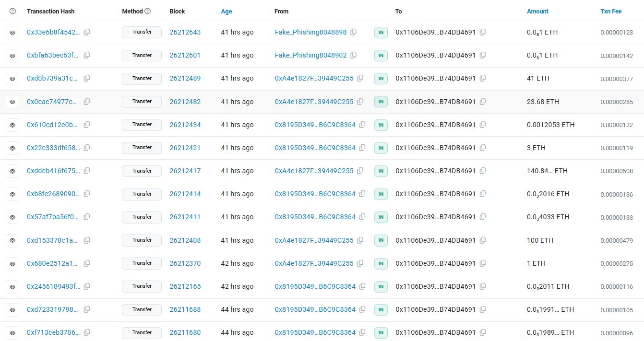Toggle Txn Fee column header

click(x=611, y=11)
